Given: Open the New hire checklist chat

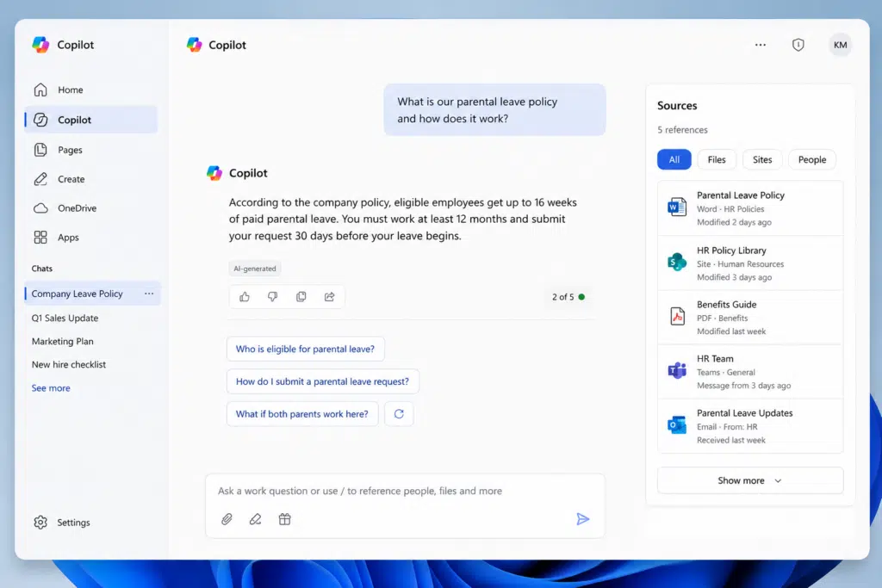Looking at the screenshot, I should [x=69, y=364].
